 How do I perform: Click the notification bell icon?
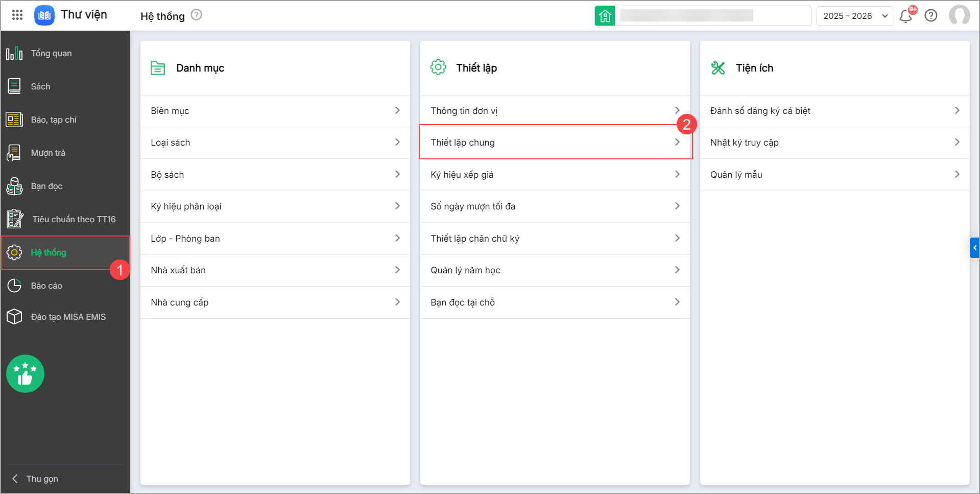pos(906,16)
